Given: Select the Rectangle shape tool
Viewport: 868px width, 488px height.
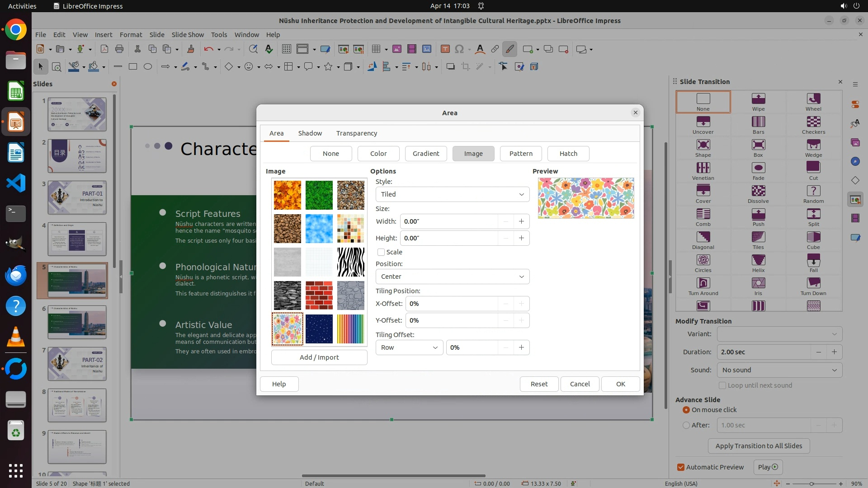Looking at the screenshot, I should (x=132, y=67).
